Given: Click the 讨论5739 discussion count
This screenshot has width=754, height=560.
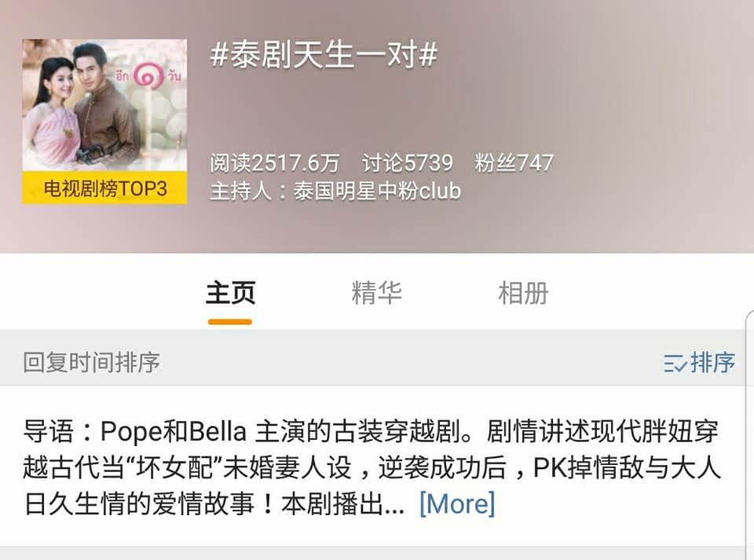Looking at the screenshot, I should (x=408, y=163).
